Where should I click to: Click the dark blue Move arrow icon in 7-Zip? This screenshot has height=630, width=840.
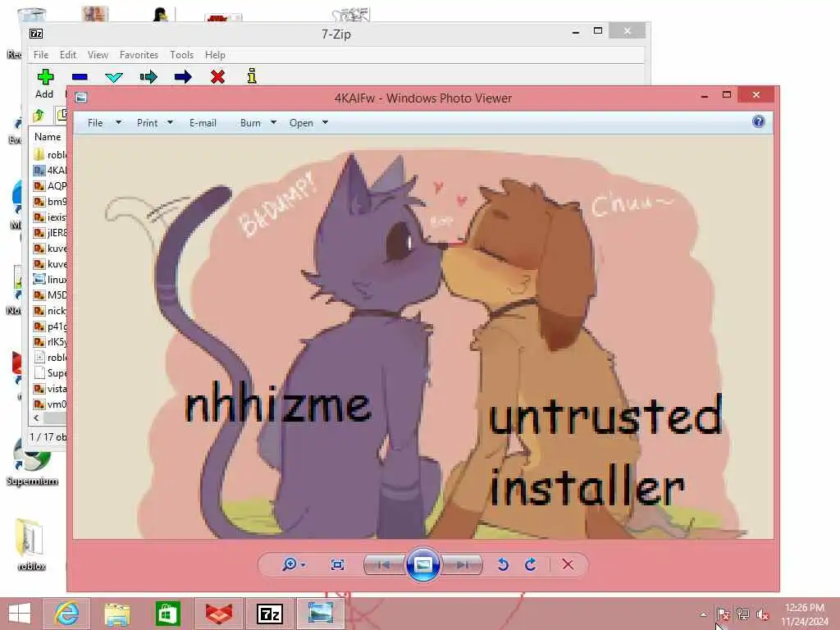183,77
